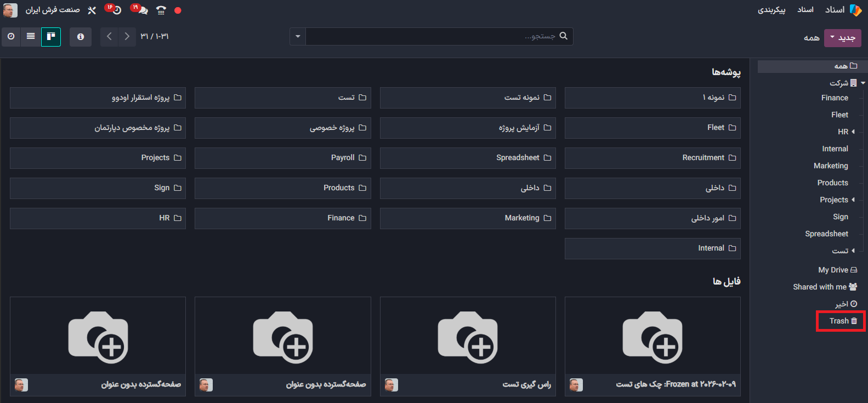Open user avatar menu in top bar
Screen dimensions: 868x403
[x=10, y=10]
